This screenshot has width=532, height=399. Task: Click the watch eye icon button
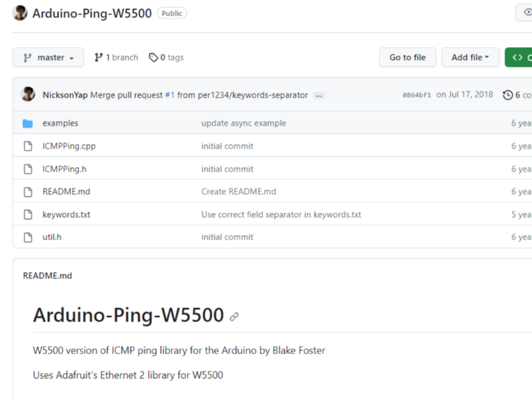(x=524, y=13)
